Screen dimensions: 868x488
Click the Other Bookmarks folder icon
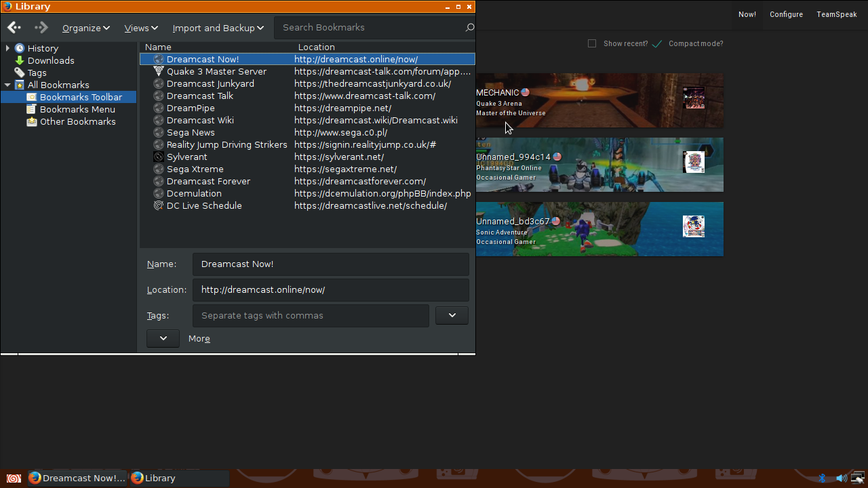point(32,121)
